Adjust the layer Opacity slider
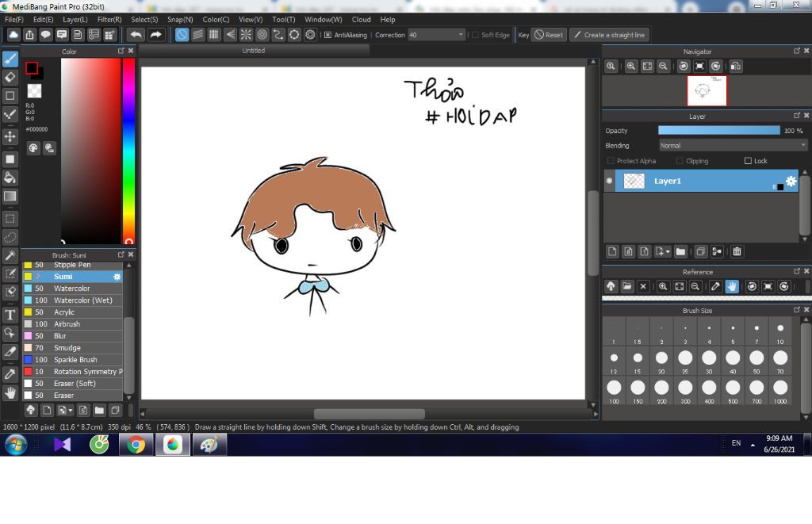This screenshot has height=524, width=812. click(718, 131)
